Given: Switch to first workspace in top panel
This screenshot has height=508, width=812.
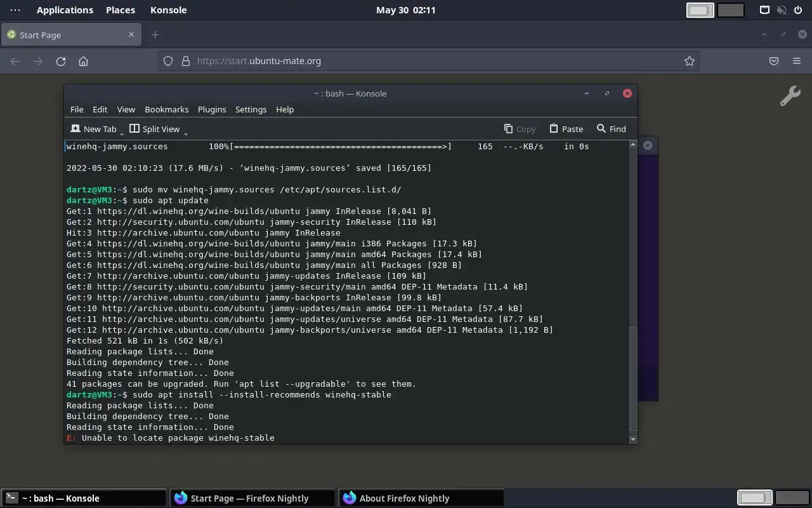Looking at the screenshot, I should click(x=700, y=10).
